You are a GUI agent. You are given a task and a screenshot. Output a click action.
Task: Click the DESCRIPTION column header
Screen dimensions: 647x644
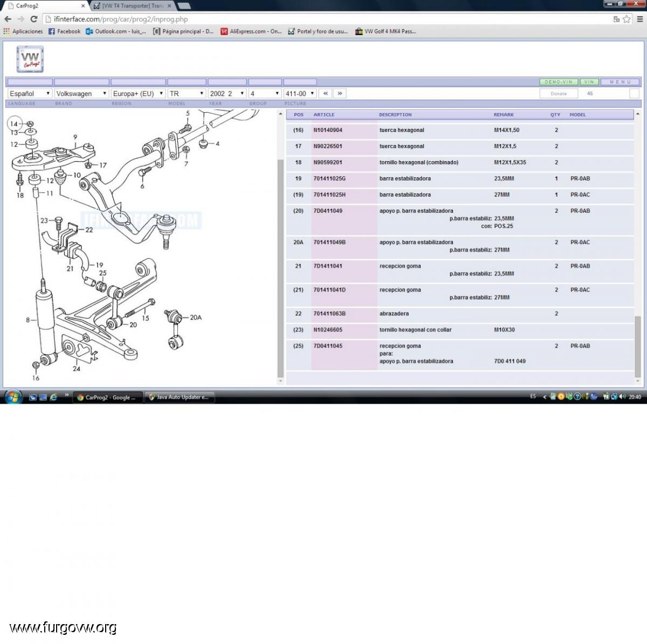(x=395, y=115)
